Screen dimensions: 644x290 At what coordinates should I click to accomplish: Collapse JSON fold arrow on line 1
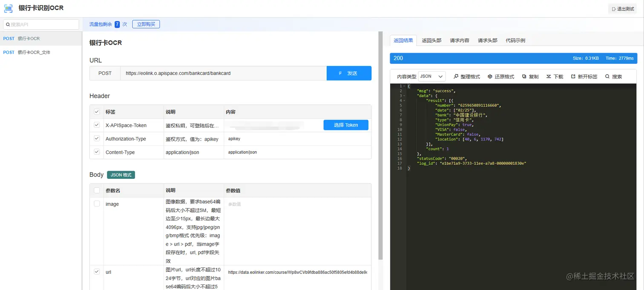click(x=404, y=86)
